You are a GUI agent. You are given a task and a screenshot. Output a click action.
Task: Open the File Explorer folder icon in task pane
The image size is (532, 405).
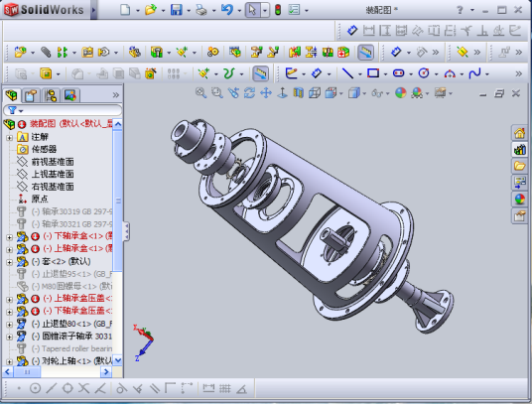[x=519, y=166]
